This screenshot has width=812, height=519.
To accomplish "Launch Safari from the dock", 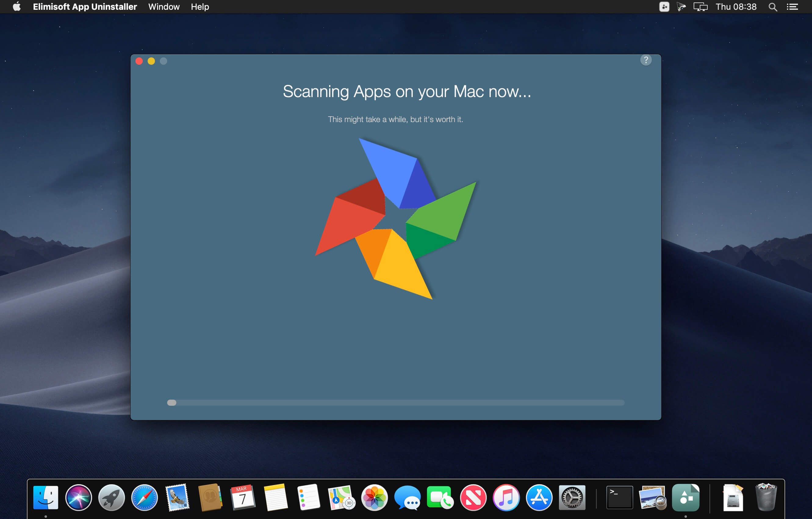I will tap(144, 497).
